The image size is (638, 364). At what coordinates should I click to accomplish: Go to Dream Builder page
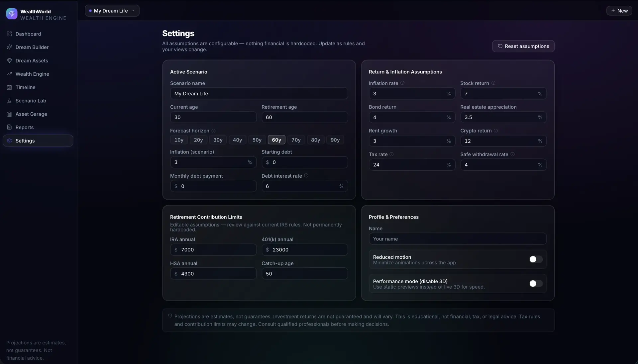coord(38,47)
